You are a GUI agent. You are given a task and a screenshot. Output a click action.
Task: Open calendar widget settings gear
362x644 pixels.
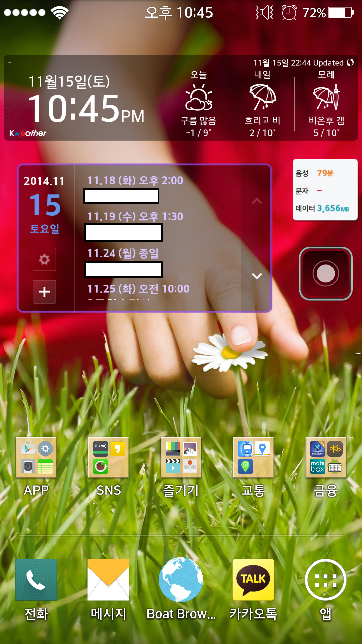coord(44,259)
